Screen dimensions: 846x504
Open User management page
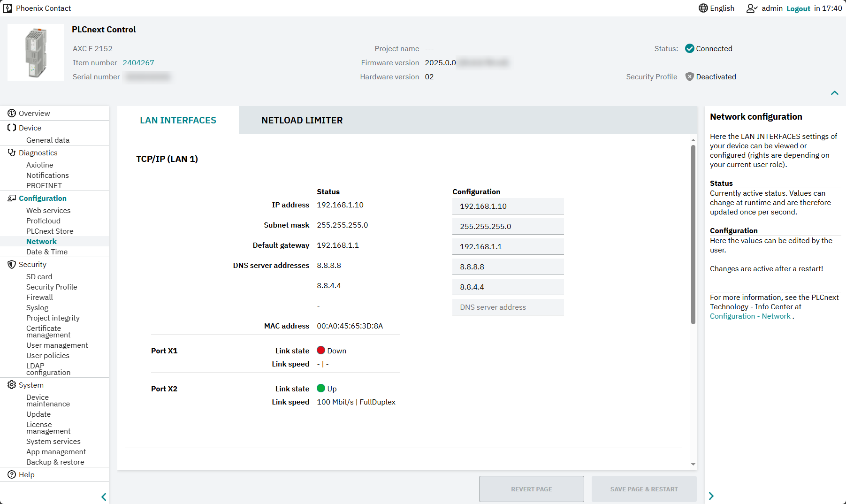[x=57, y=345]
